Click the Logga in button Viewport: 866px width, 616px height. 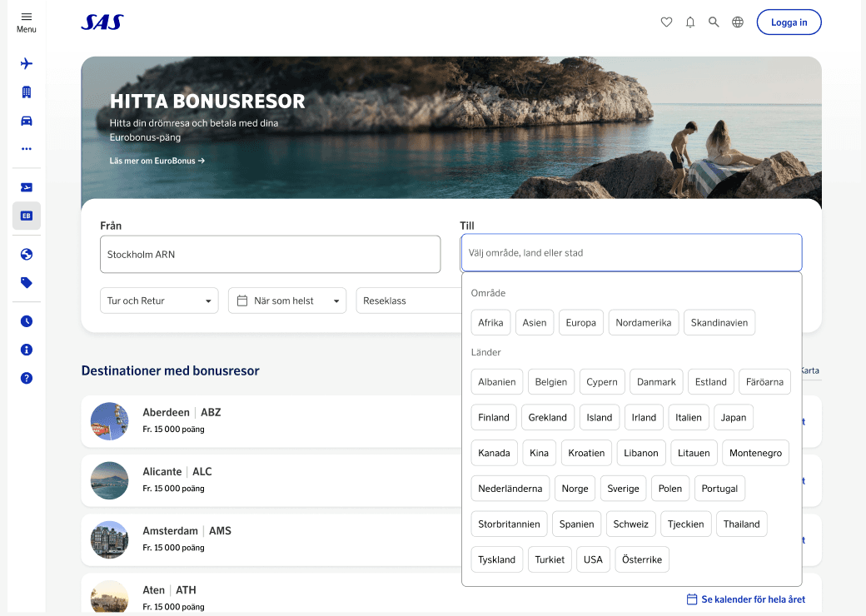tap(789, 22)
